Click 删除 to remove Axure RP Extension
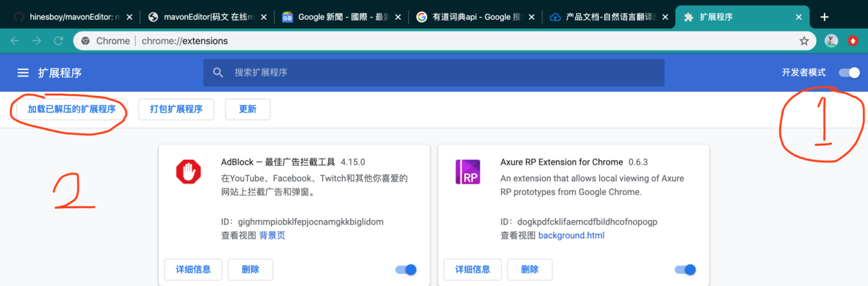 530,270
